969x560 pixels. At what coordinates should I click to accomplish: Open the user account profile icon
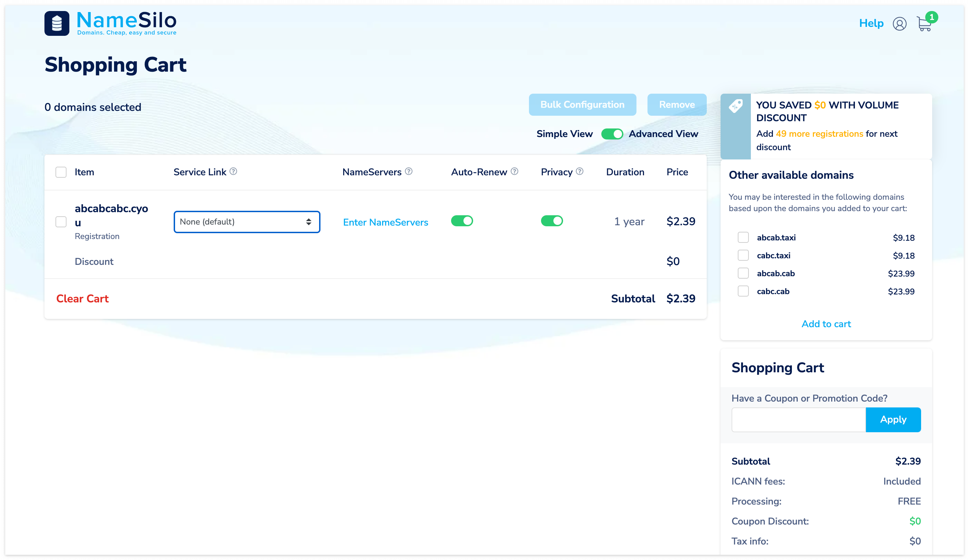(x=899, y=24)
